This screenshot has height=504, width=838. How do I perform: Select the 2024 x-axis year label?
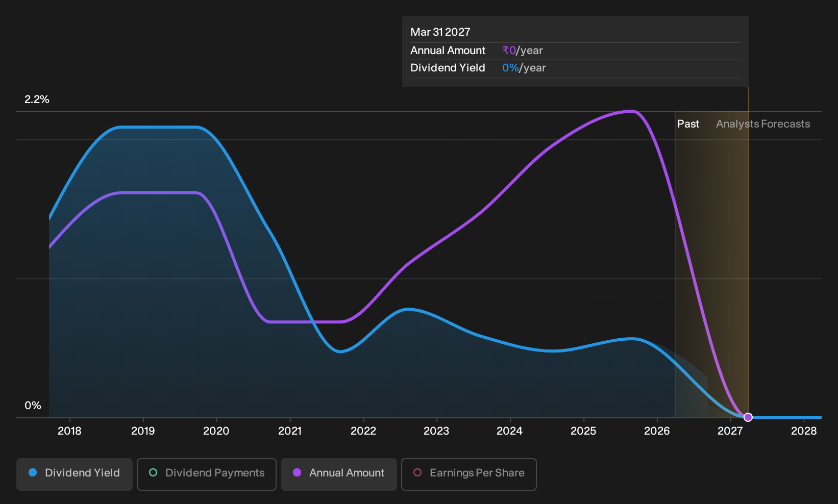coord(509,431)
